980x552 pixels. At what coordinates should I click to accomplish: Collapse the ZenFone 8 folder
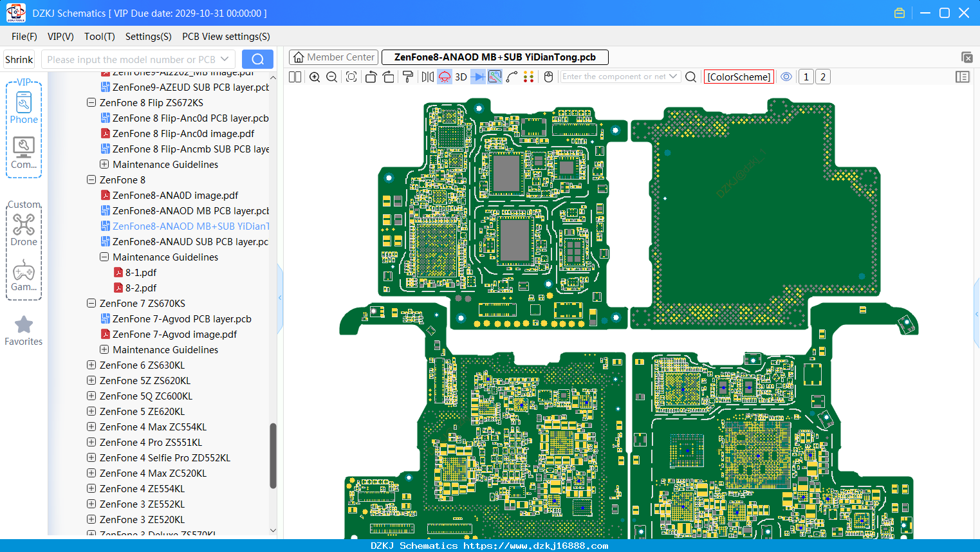(x=91, y=180)
